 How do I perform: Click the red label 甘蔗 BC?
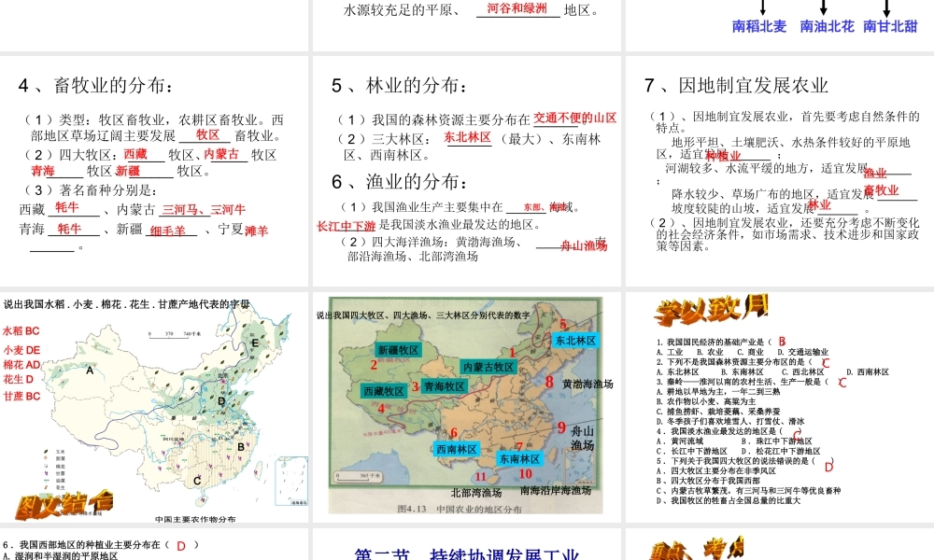[21, 396]
